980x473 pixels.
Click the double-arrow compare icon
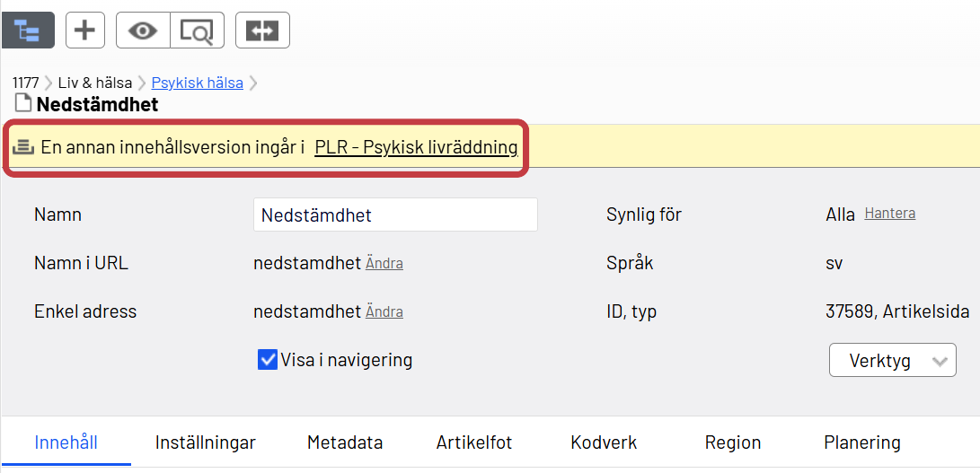click(x=262, y=31)
